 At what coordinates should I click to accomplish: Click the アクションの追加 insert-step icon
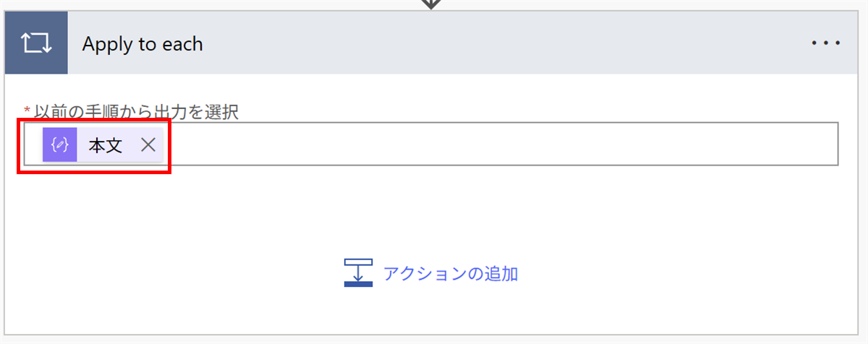pos(358,273)
